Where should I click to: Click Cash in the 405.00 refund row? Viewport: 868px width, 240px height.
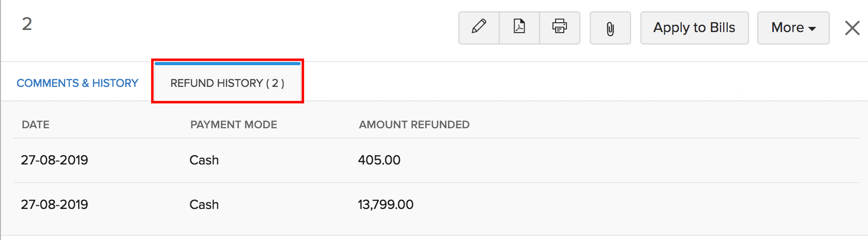[204, 160]
